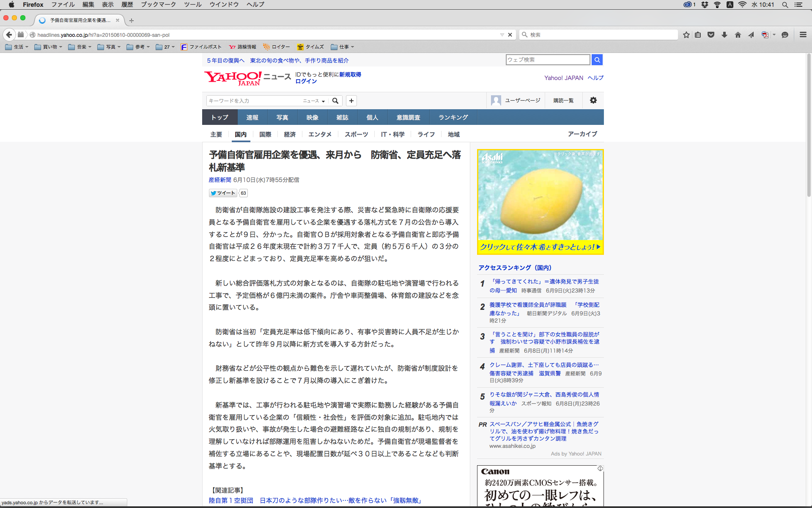Open the Firefox hamburger menu
Image resolution: width=812 pixels, height=508 pixels.
803,35
